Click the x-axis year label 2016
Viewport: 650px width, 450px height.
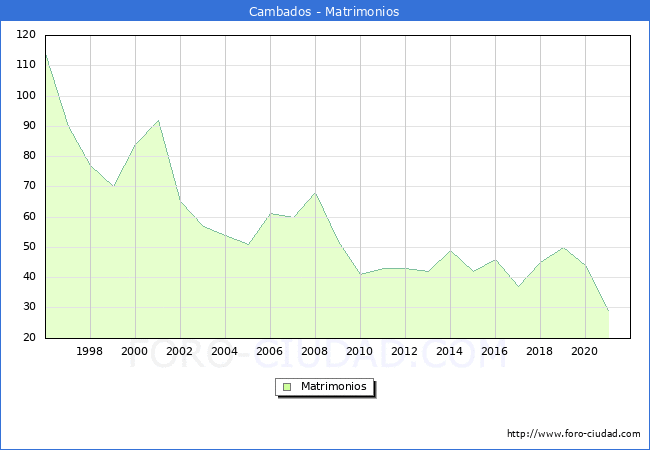tap(495, 351)
